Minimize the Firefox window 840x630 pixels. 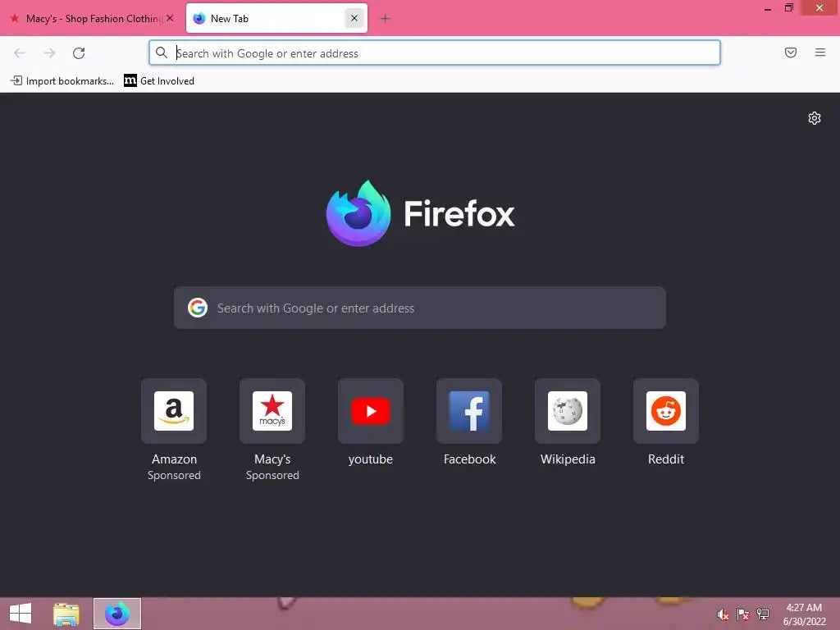point(768,8)
